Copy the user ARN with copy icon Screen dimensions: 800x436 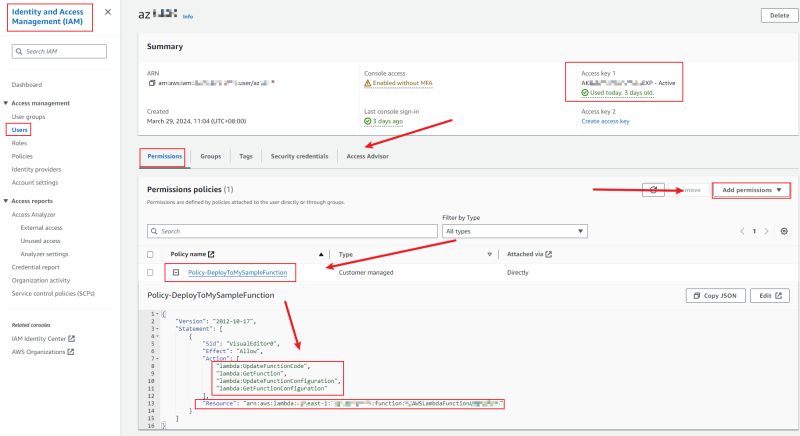(x=152, y=83)
